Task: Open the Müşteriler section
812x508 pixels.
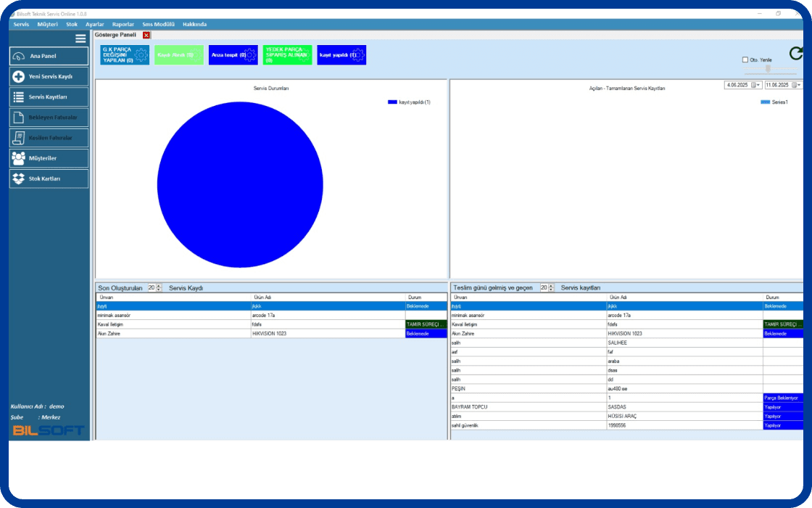Action: (49, 158)
